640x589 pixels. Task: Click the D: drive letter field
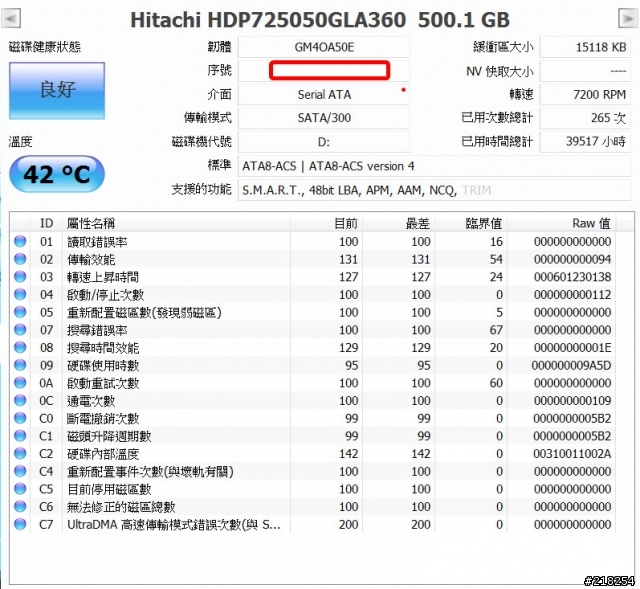pyautogui.click(x=324, y=142)
